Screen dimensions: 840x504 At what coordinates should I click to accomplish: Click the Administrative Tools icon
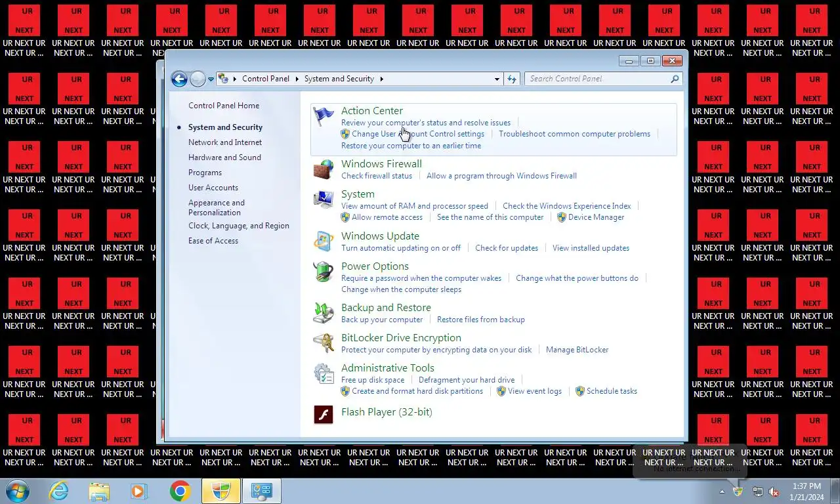coord(323,373)
